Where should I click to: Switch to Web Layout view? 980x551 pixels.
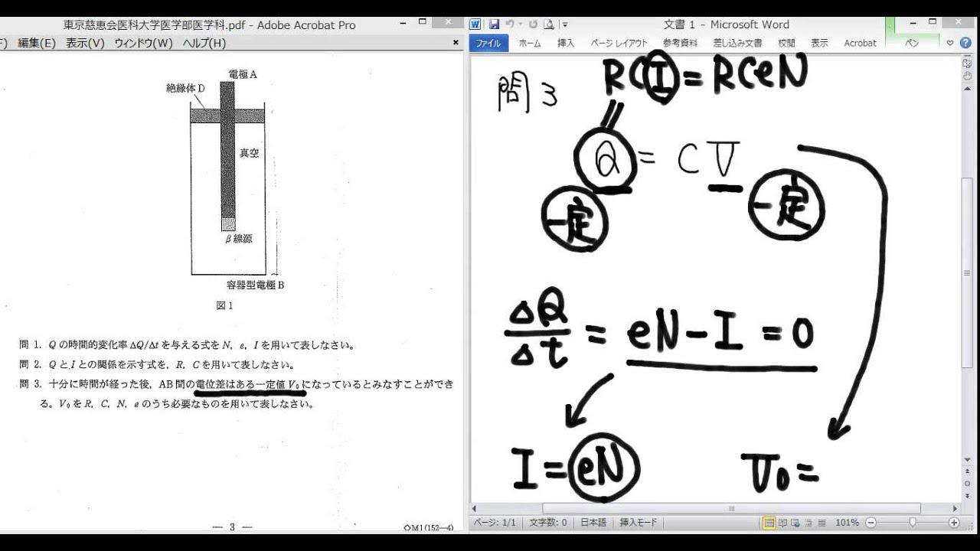pos(796,523)
